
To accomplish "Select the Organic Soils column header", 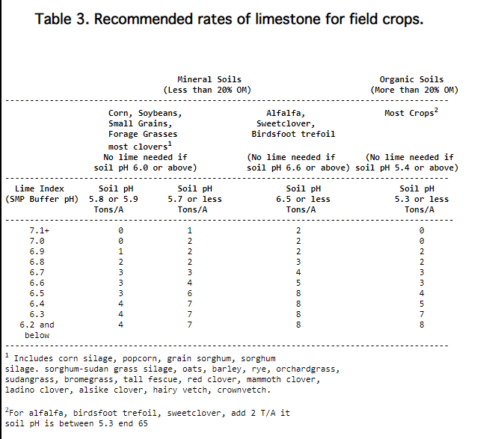I will click(414, 85).
